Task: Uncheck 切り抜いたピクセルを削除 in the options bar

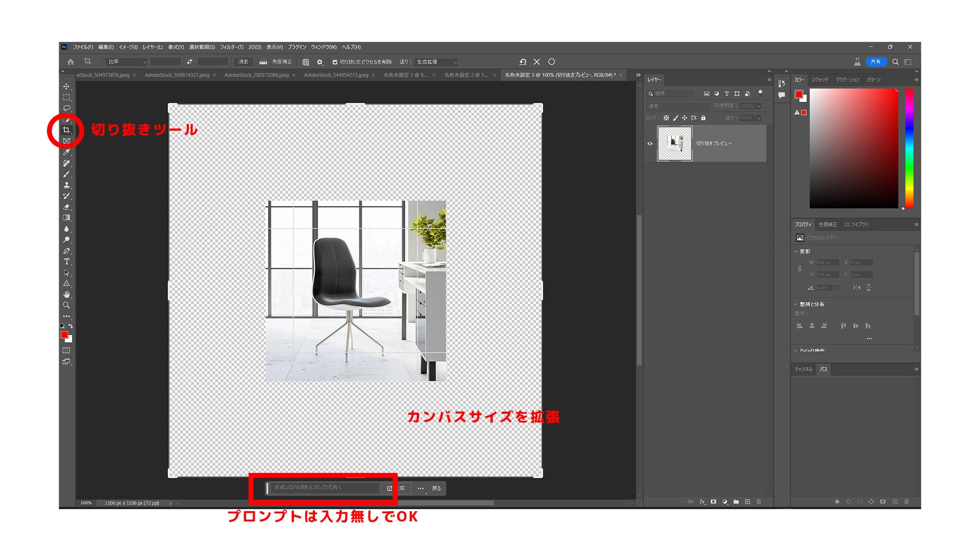Action: click(335, 62)
